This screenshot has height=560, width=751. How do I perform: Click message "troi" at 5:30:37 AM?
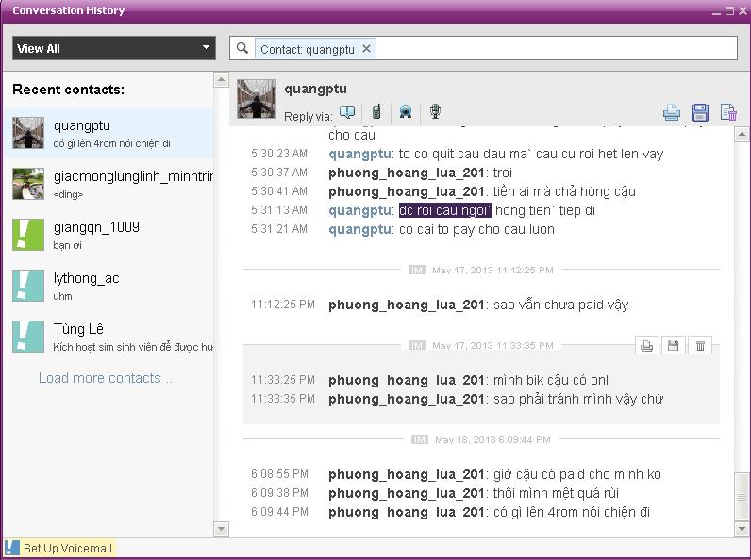click(x=503, y=173)
